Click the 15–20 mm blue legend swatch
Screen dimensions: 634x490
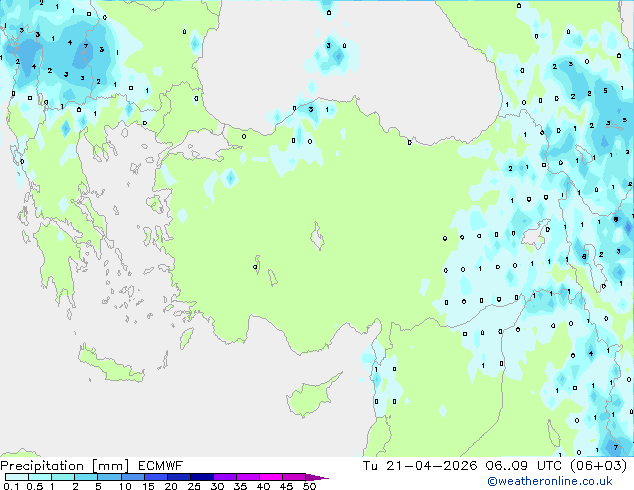(x=155, y=477)
